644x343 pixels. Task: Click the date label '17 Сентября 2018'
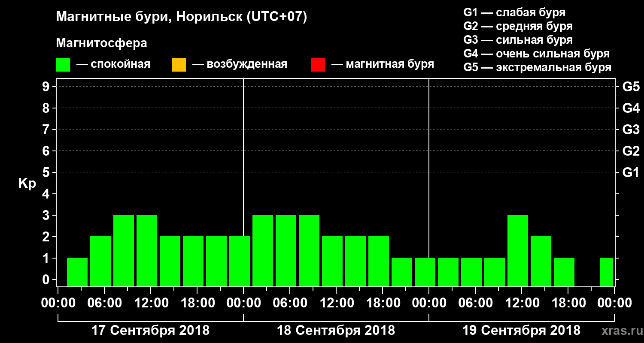pos(151,331)
